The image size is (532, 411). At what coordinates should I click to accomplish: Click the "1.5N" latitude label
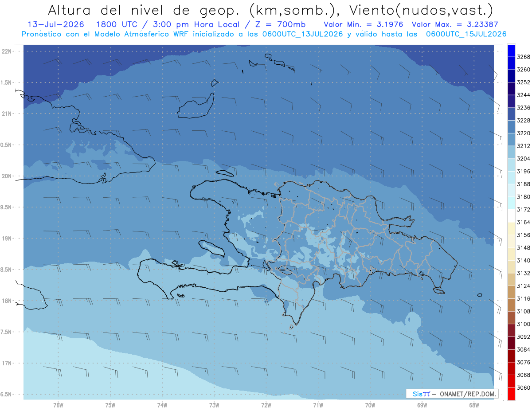point(7,82)
